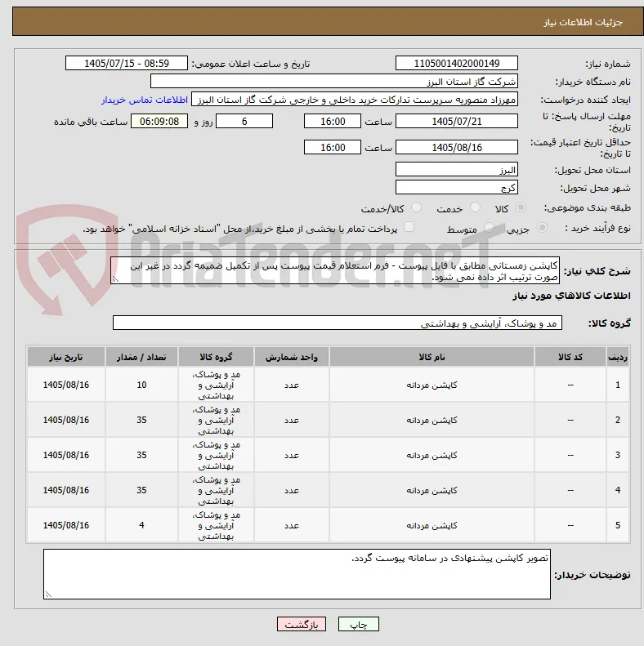The height and width of the screenshot is (646, 644).
Task: Click the remaining time field 06:09:08
Action: click(x=159, y=121)
